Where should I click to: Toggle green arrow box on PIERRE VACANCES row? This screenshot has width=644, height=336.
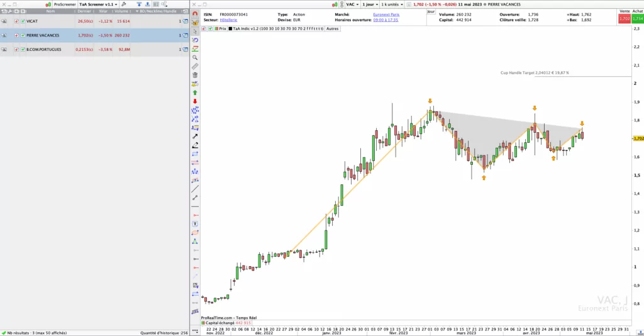(x=23, y=35)
